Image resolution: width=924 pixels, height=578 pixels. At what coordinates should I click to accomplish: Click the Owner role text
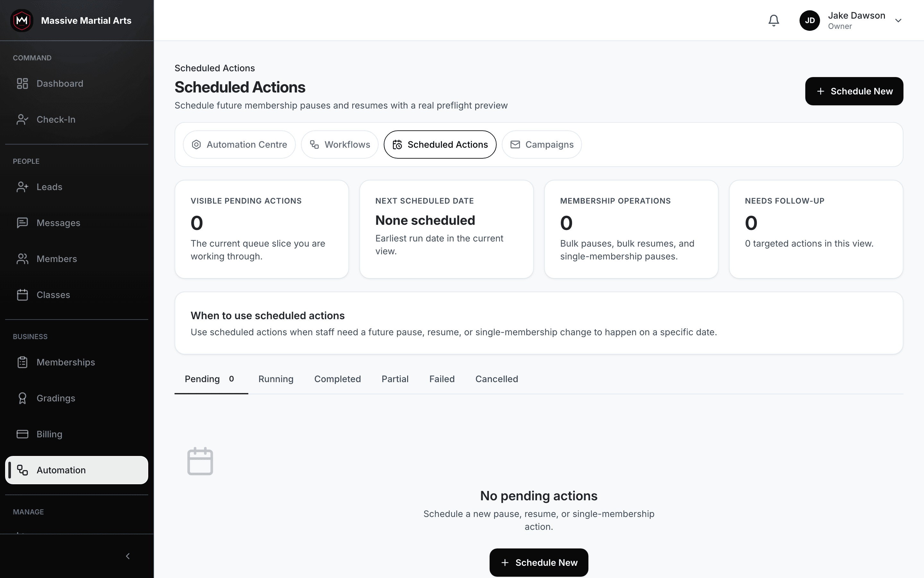coord(840,26)
